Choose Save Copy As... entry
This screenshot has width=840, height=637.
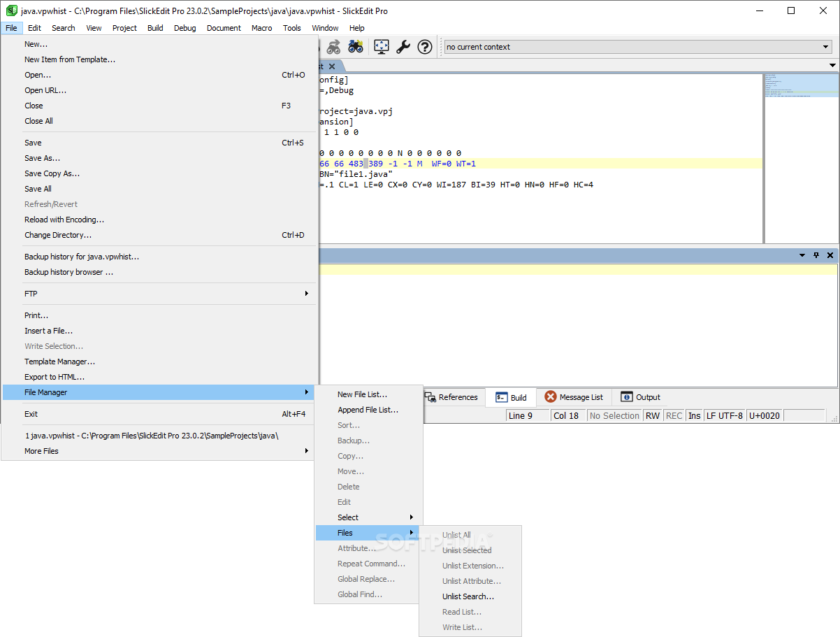pos(160,173)
